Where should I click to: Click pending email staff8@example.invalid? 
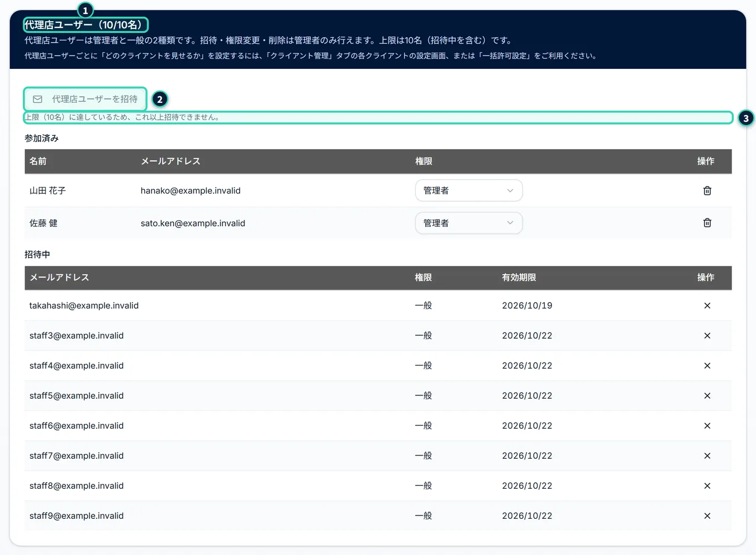coord(77,485)
